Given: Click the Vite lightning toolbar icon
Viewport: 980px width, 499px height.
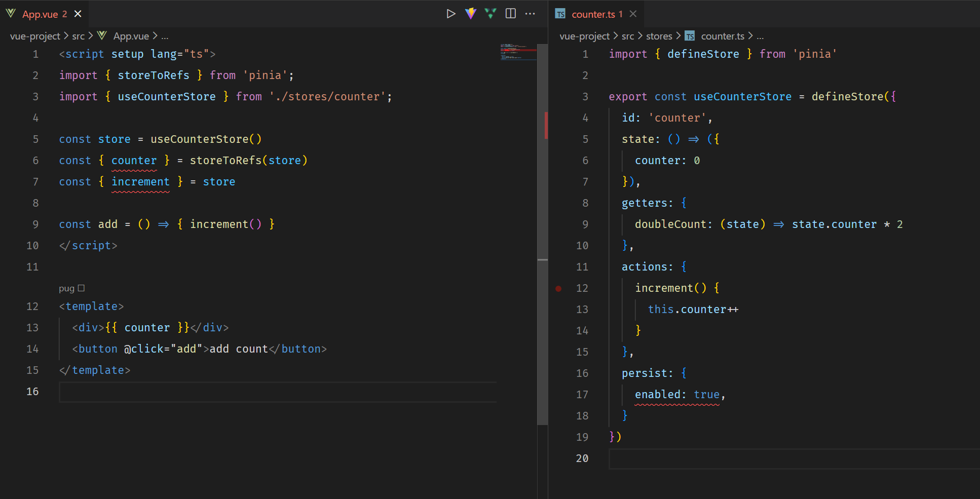Looking at the screenshot, I should click(471, 14).
